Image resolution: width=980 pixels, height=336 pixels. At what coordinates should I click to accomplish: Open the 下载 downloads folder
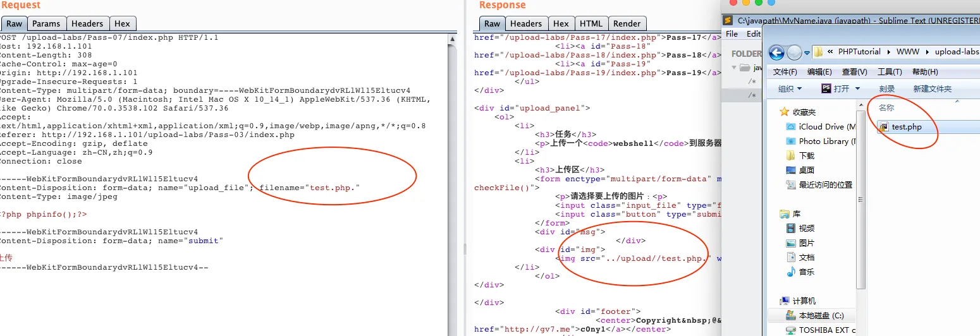click(x=806, y=155)
